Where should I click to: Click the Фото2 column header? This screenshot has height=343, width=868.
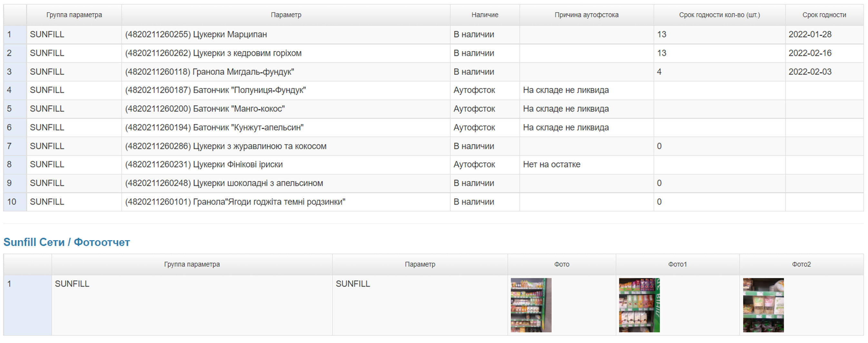pyautogui.click(x=801, y=264)
